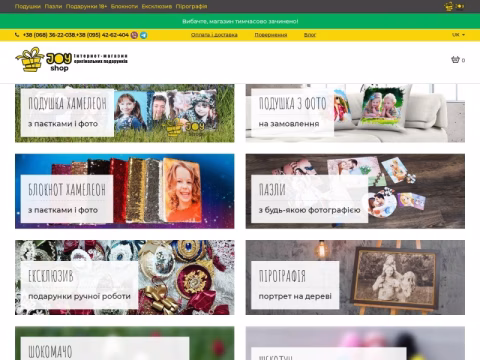This screenshot has width=480, height=360.
Task: Open the Пазли menu item
Action: pyautogui.click(x=53, y=6)
